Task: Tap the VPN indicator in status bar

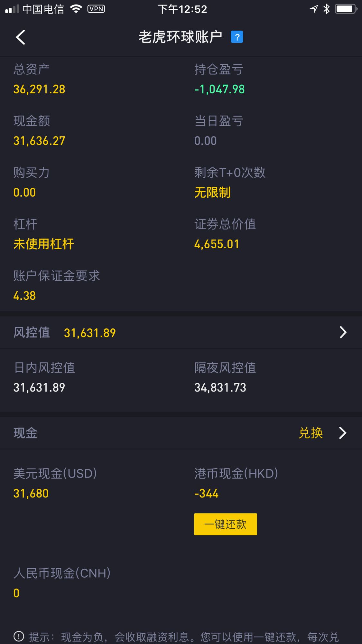Action: [x=96, y=9]
